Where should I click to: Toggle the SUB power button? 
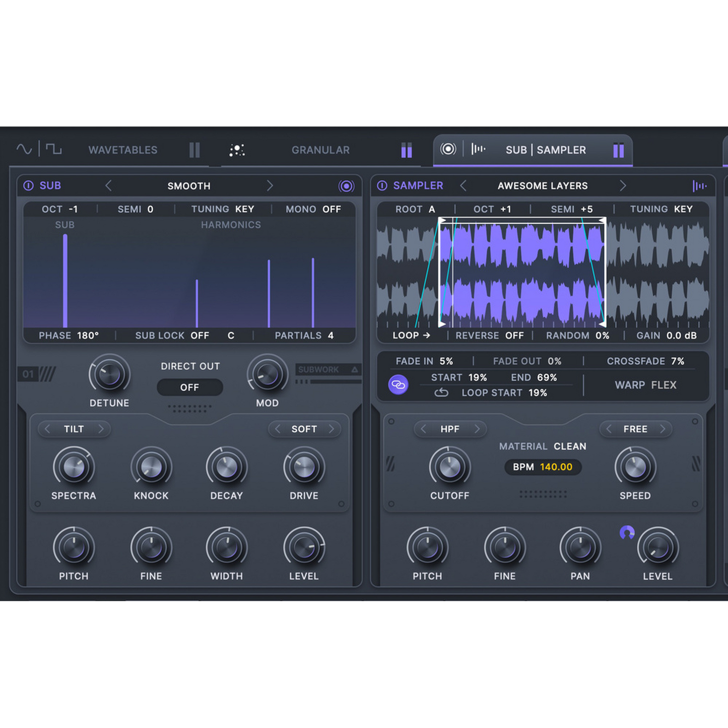[29, 185]
